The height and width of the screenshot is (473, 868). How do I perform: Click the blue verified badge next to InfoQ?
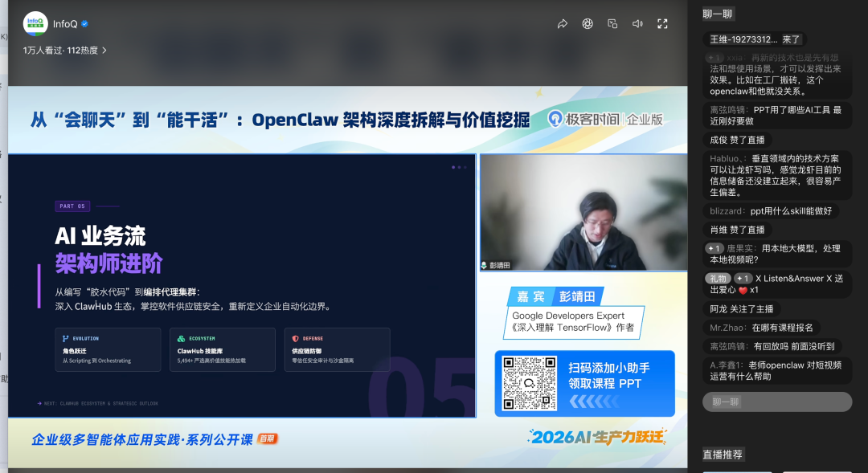tap(84, 24)
